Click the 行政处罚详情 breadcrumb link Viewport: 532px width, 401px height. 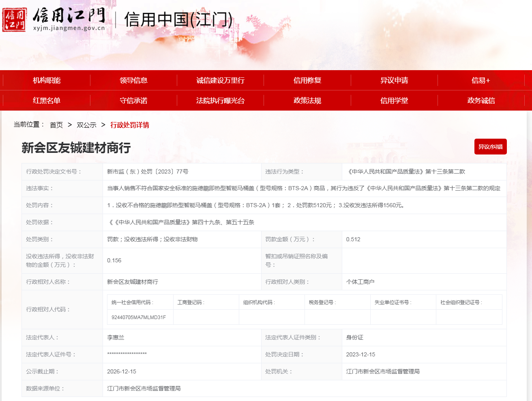click(x=130, y=125)
